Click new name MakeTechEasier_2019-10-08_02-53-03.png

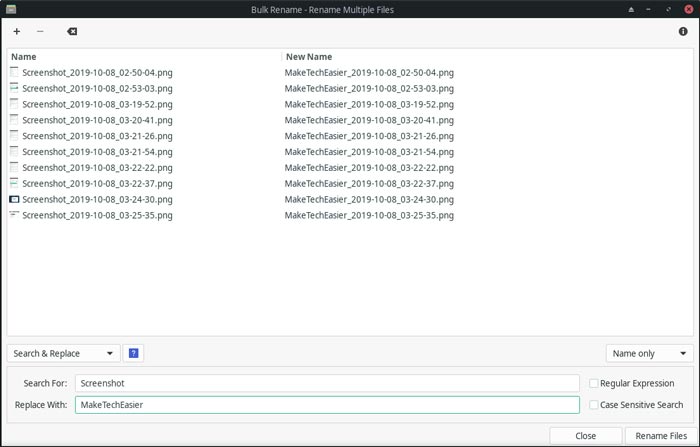(x=369, y=88)
